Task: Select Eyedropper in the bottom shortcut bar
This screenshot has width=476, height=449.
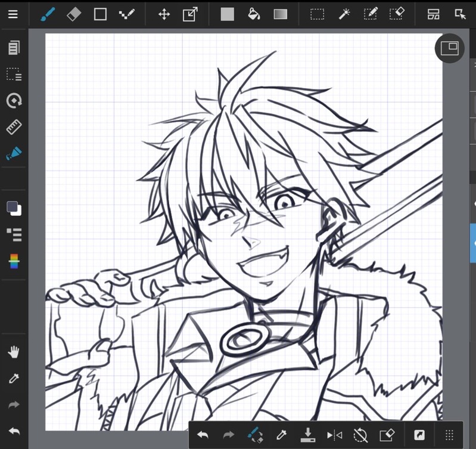Action: 281,435
